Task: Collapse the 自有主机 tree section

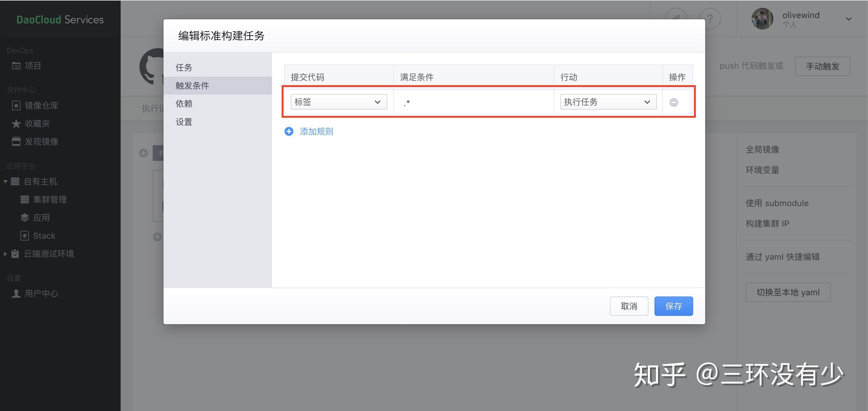Action: (x=5, y=181)
